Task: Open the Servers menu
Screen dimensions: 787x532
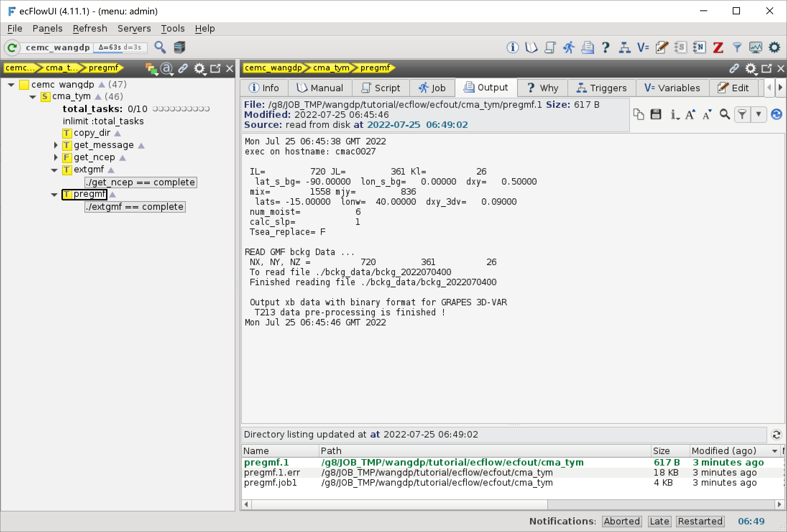Action: 134,28
